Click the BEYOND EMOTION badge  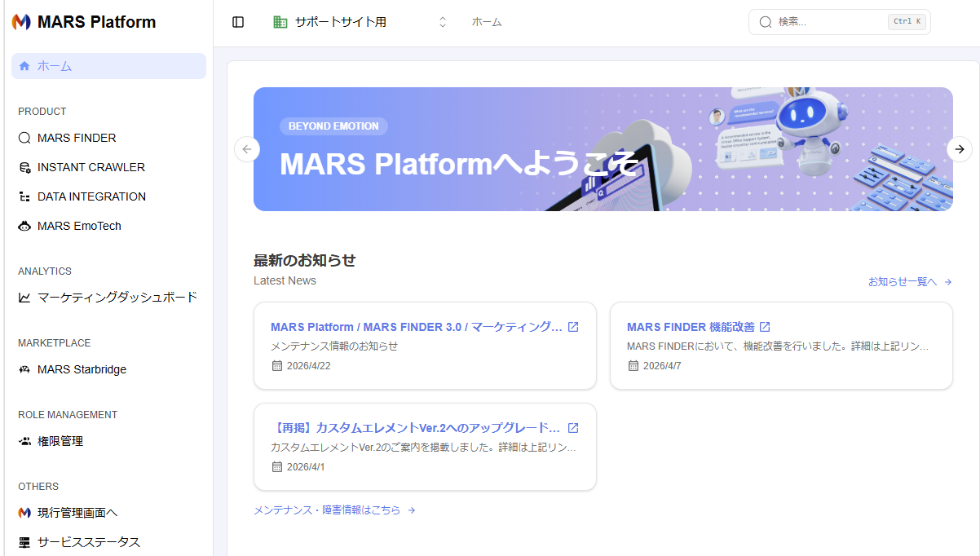pyautogui.click(x=333, y=126)
